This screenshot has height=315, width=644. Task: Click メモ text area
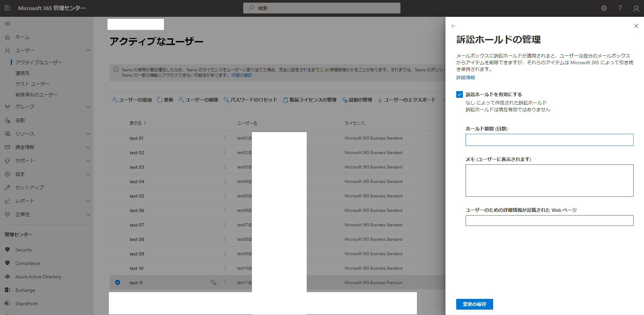pos(549,181)
